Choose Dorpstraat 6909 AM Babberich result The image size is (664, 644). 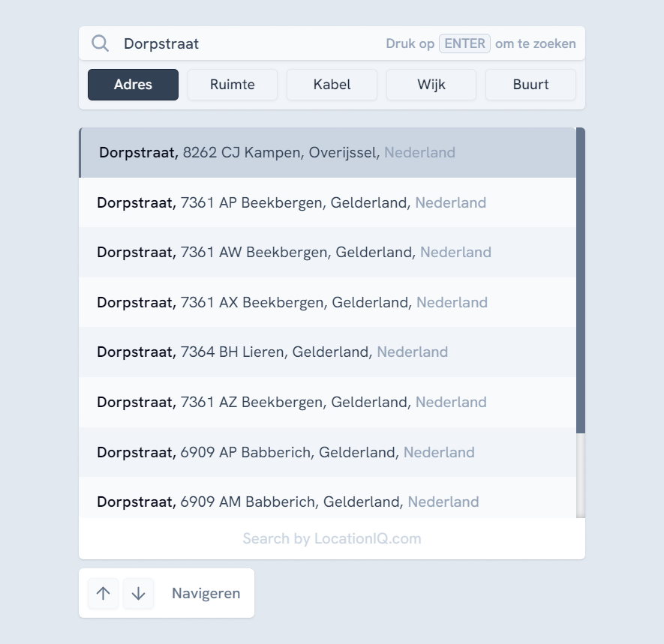point(327,501)
